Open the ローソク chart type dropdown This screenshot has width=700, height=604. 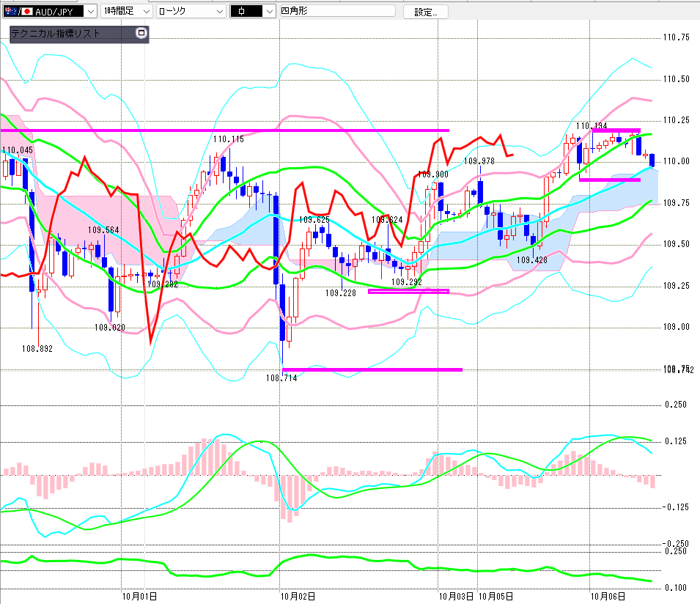tap(191, 11)
